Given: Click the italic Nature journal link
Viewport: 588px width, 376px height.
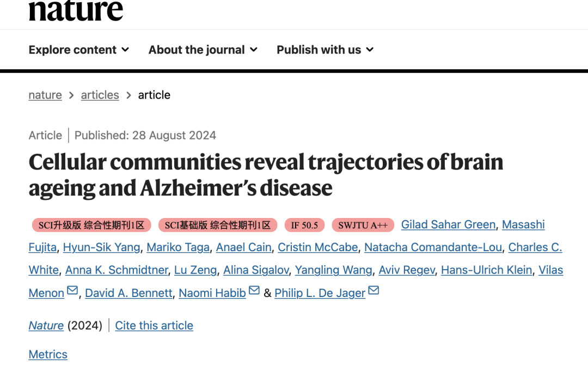Looking at the screenshot, I should coord(46,326).
